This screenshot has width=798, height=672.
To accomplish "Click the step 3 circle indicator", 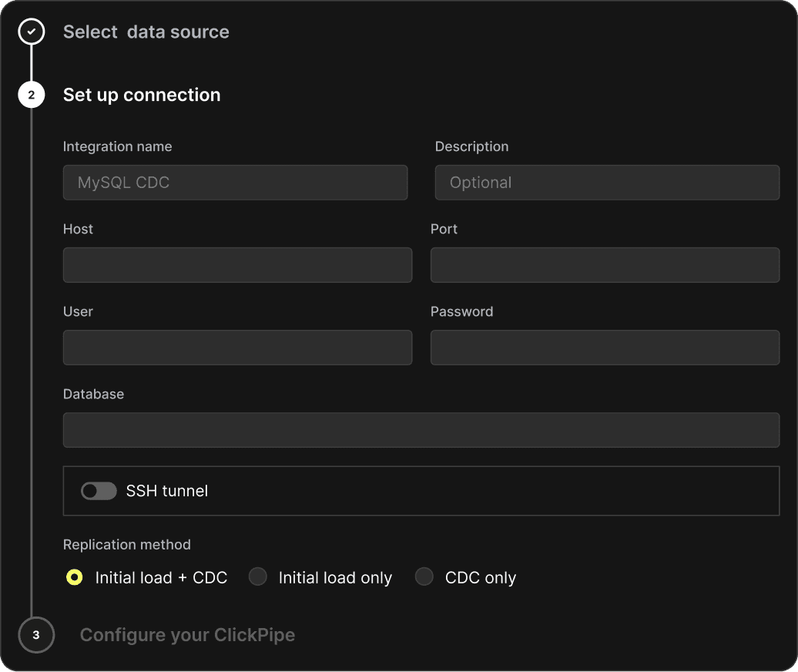I will click(x=36, y=635).
